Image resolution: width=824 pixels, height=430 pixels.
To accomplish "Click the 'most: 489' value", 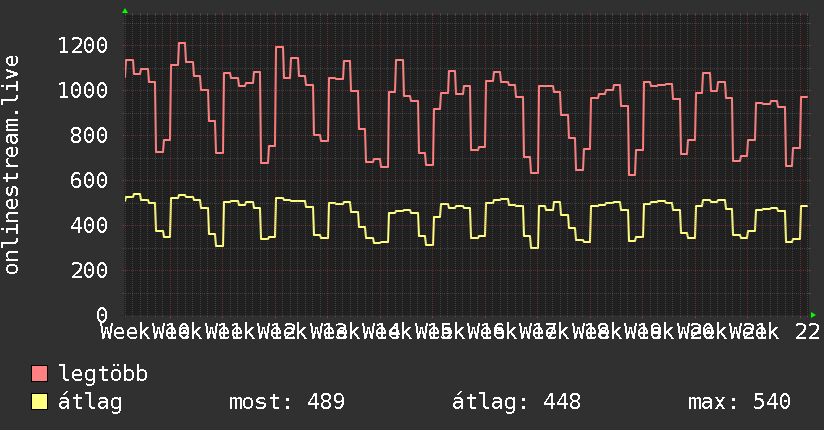I will [x=287, y=402].
